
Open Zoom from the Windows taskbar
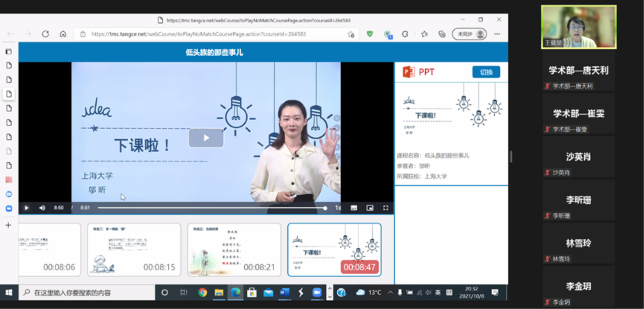317,293
